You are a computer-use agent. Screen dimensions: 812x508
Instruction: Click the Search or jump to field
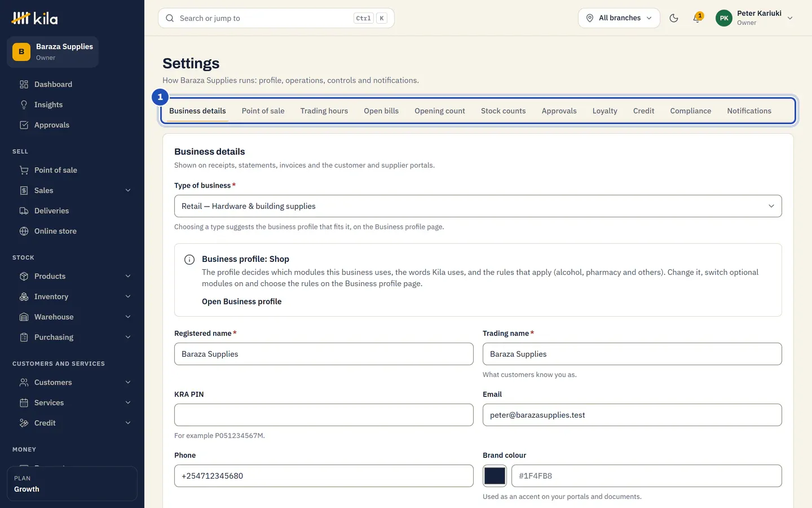(x=276, y=18)
